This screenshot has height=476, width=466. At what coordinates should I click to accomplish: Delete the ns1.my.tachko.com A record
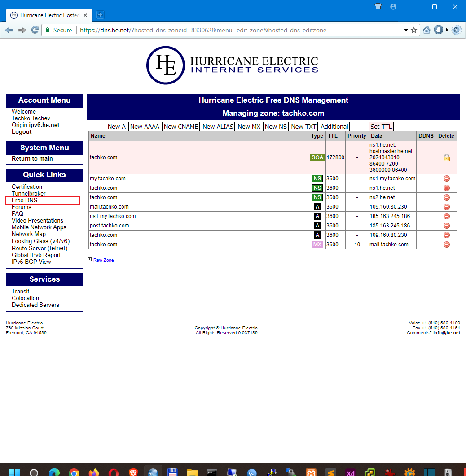[447, 216]
